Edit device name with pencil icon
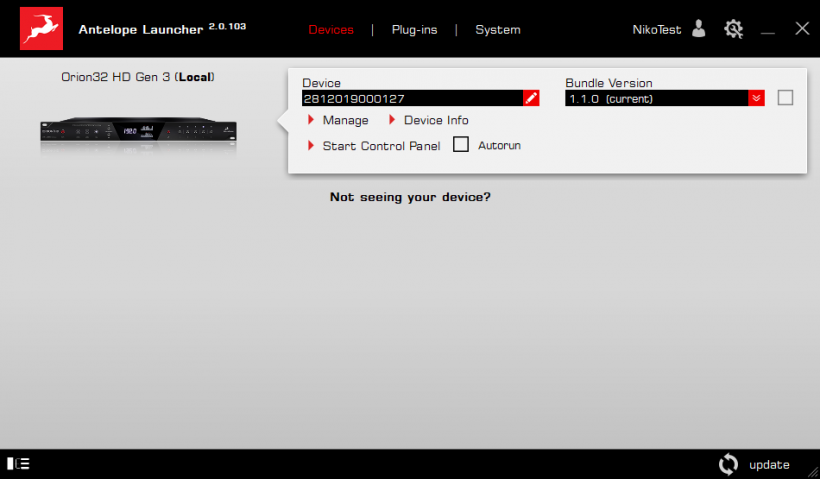The image size is (820, 479). point(531,98)
